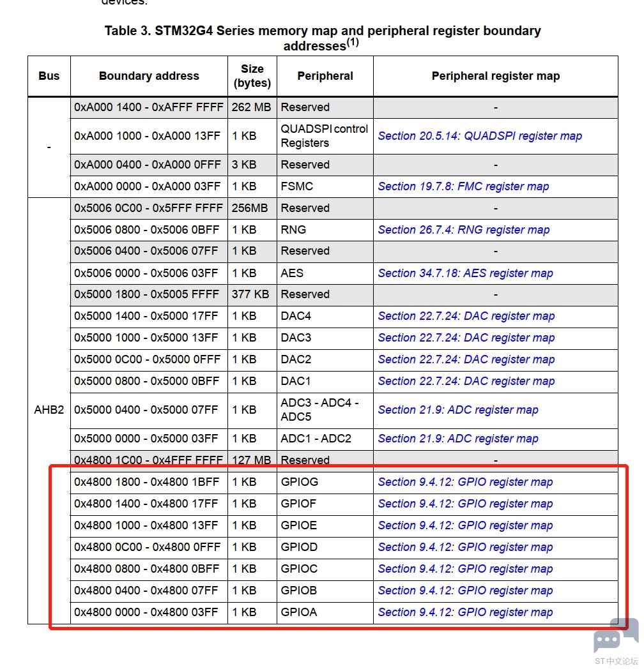Click the 'Peripheral' column header

pos(325,76)
